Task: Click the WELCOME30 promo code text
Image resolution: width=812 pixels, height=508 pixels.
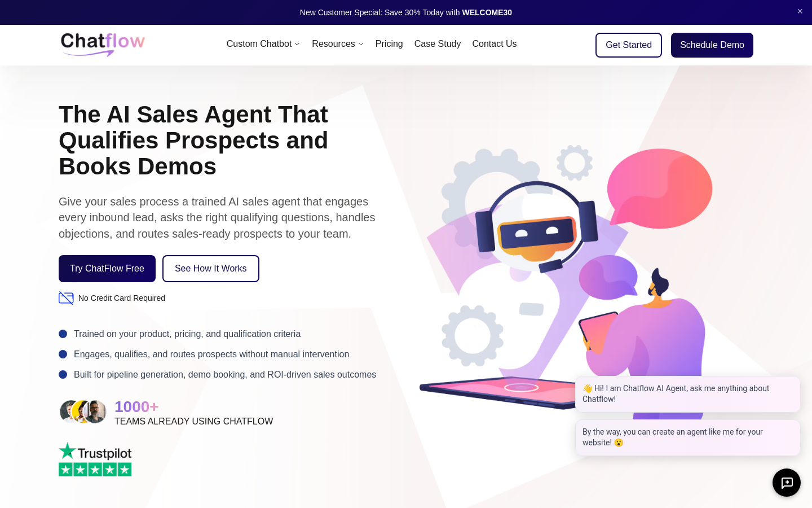Action: point(487,12)
